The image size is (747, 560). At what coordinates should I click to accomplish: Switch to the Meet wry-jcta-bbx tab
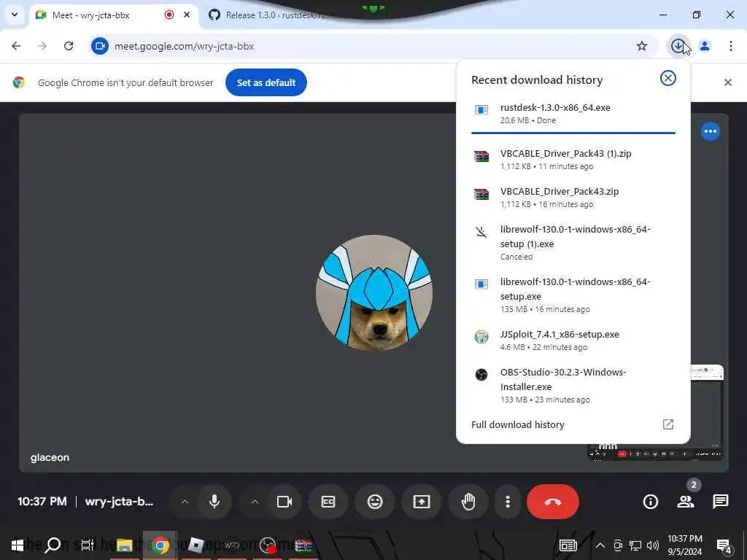115,15
